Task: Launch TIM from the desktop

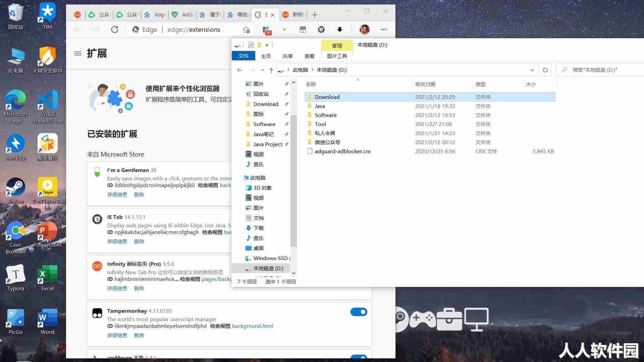Action: (47, 16)
